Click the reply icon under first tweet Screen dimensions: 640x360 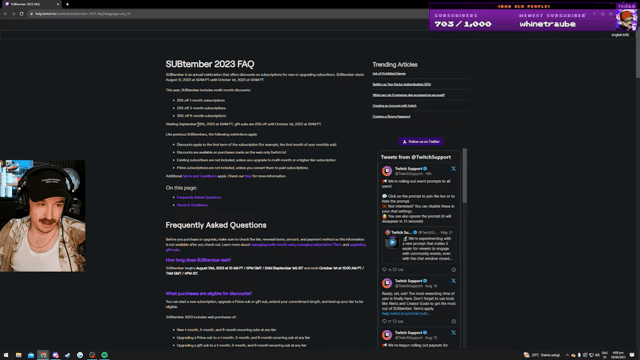coord(384,270)
